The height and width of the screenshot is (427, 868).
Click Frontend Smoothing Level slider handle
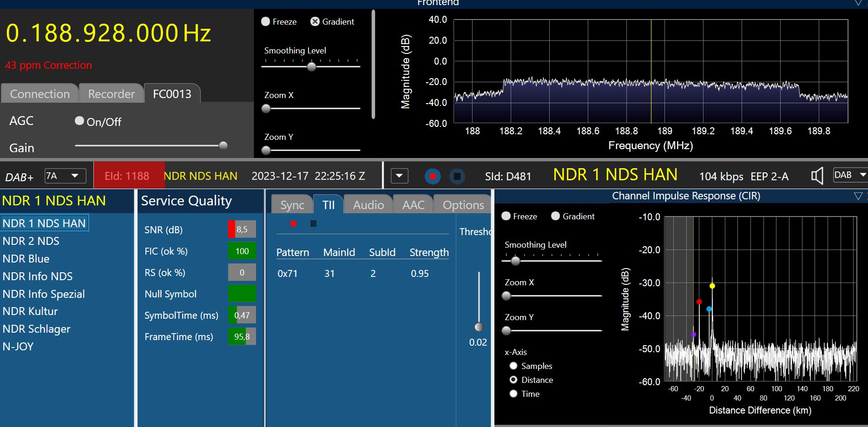(x=312, y=66)
